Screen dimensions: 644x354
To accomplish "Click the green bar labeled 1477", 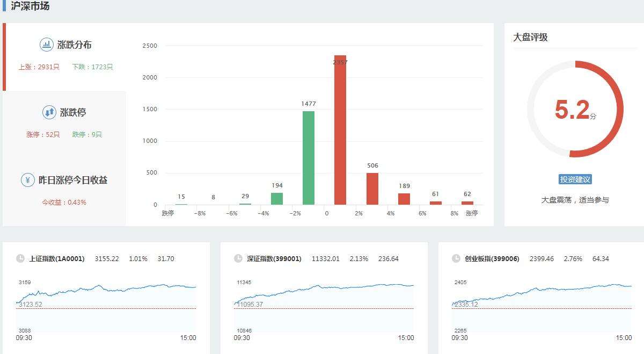I will (309, 158).
